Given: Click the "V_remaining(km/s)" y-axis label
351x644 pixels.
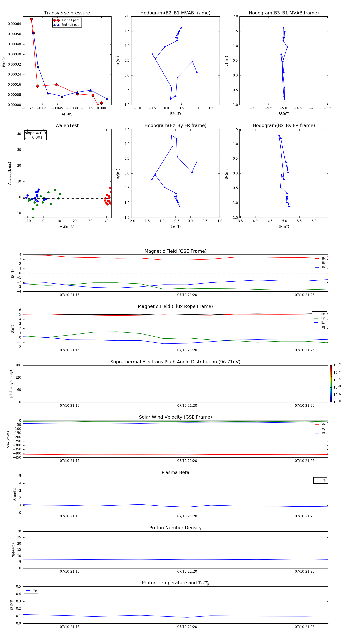Looking at the screenshot, I should click(x=10, y=173).
